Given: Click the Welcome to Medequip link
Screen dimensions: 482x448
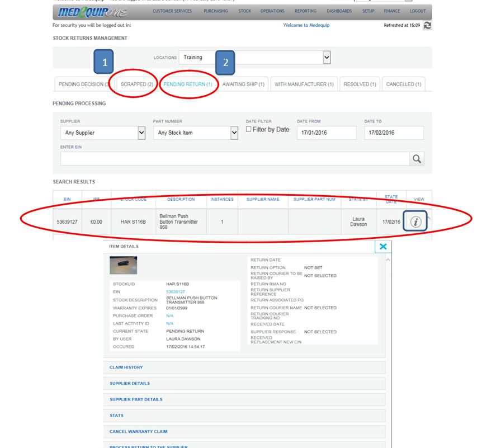Looking at the screenshot, I should pyautogui.click(x=306, y=25).
